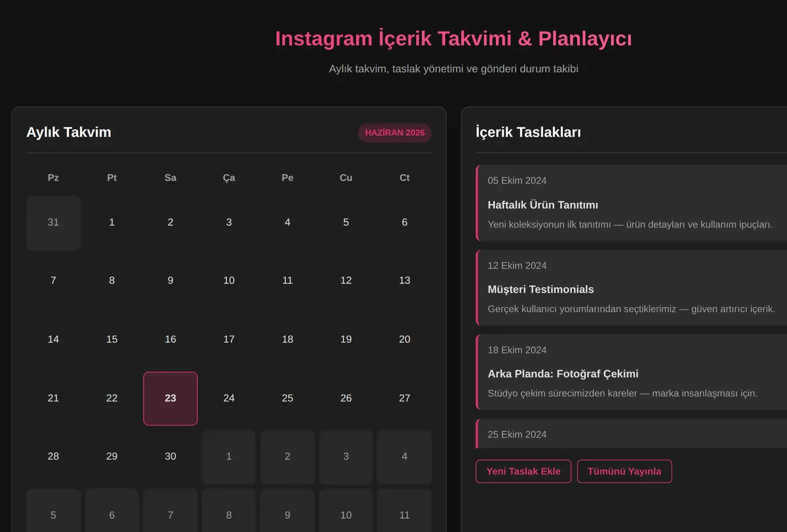787x532 pixels.
Task: Select June day 30 in calendar
Action: tap(171, 457)
